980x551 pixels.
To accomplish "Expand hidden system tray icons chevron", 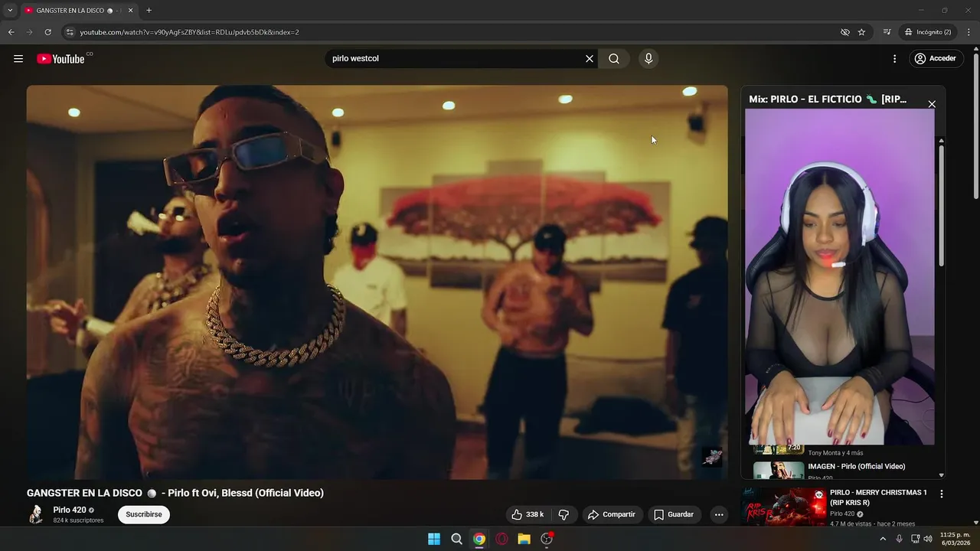I will (x=883, y=539).
